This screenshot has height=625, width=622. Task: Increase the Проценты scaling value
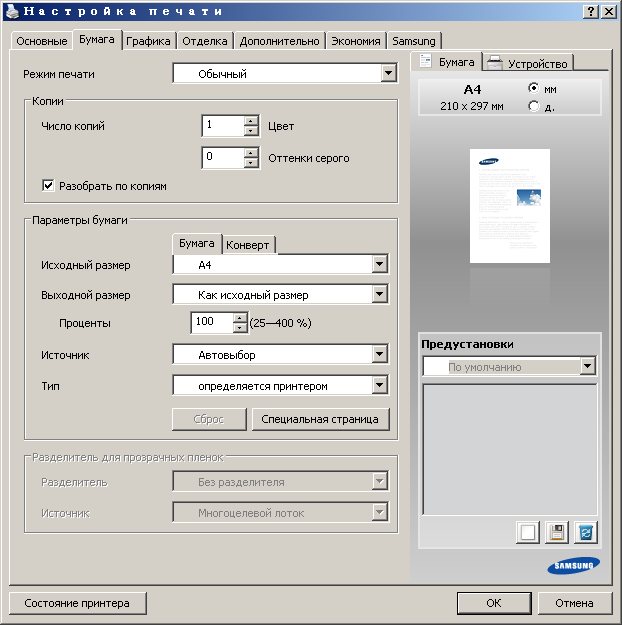[x=240, y=318]
